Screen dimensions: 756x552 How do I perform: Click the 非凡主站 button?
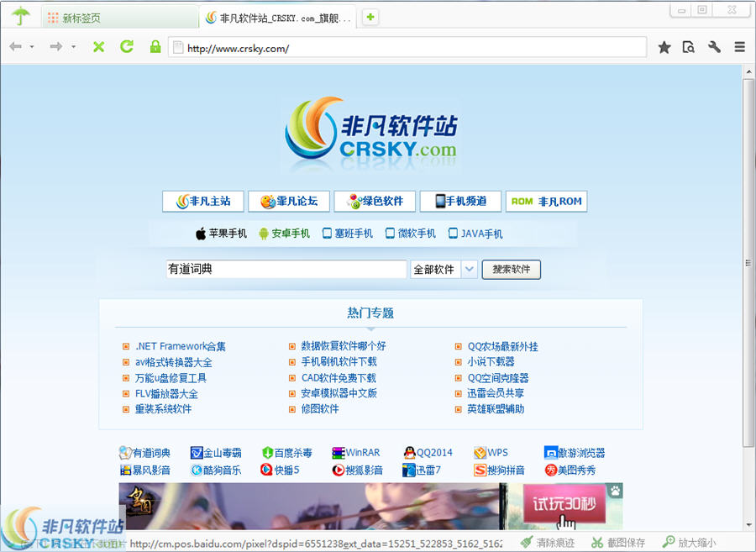(203, 202)
